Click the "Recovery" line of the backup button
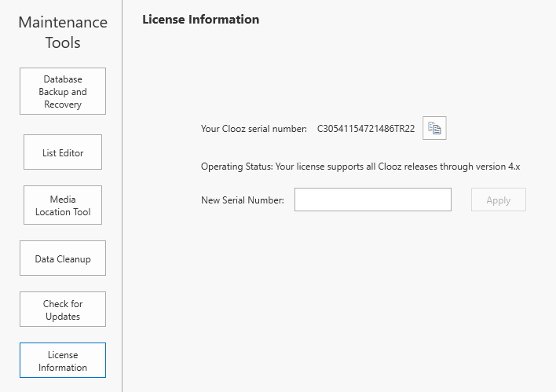Viewport: 556px width, 392px height. click(x=63, y=104)
